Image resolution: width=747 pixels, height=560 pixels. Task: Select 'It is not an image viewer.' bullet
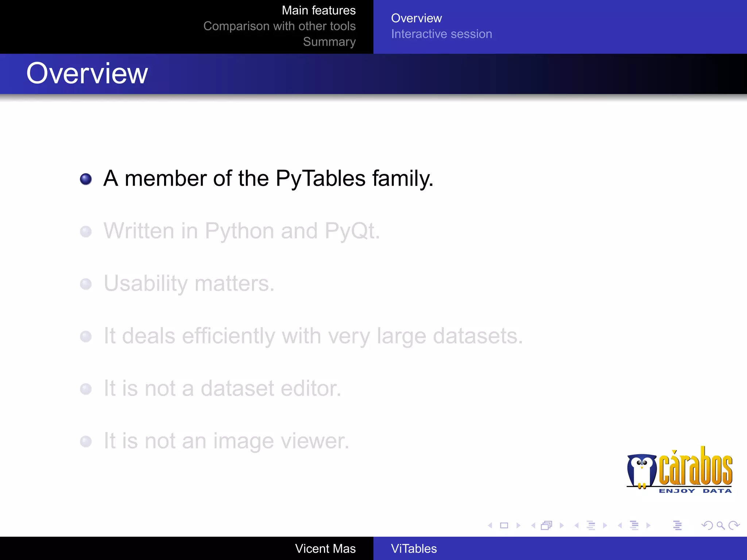coord(226,441)
